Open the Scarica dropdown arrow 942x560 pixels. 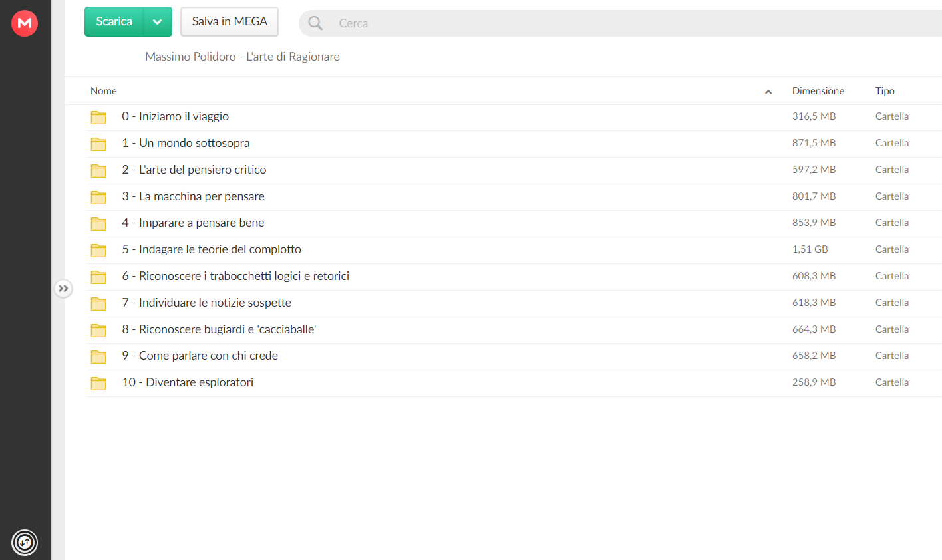(x=158, y=22)
